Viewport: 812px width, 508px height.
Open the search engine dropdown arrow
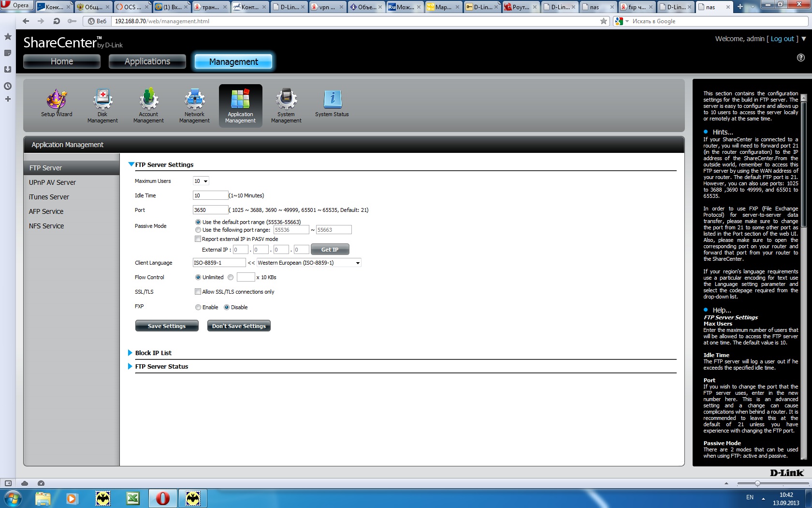(627, 21)
